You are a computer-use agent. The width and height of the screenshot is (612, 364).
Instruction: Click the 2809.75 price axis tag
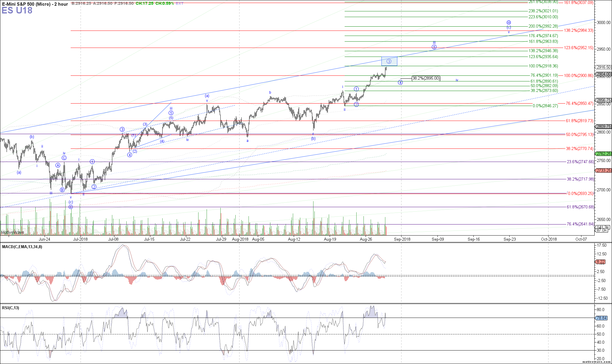coord(604,126)
